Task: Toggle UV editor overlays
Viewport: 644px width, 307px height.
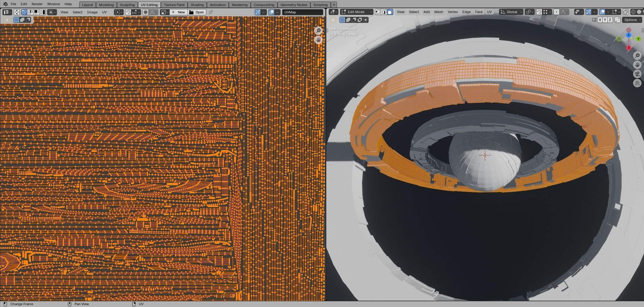Action: [x=271, y=12]
